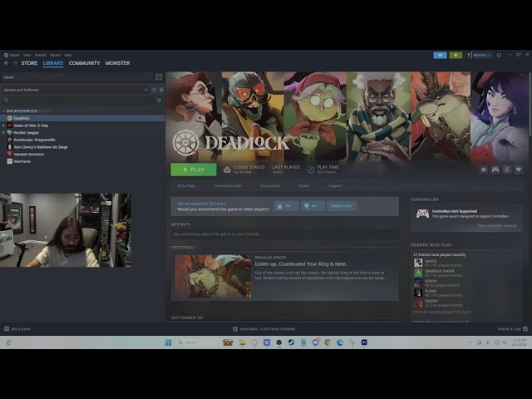Click the Steam logo menu

tap(12, 55)
